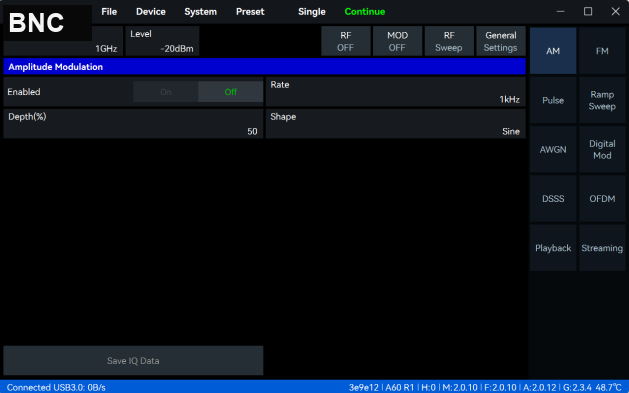Image resolution: width=629 pixels, height=393 pixels.
Task: Set Enabled to Off
Action: click(x=231, y=92)
